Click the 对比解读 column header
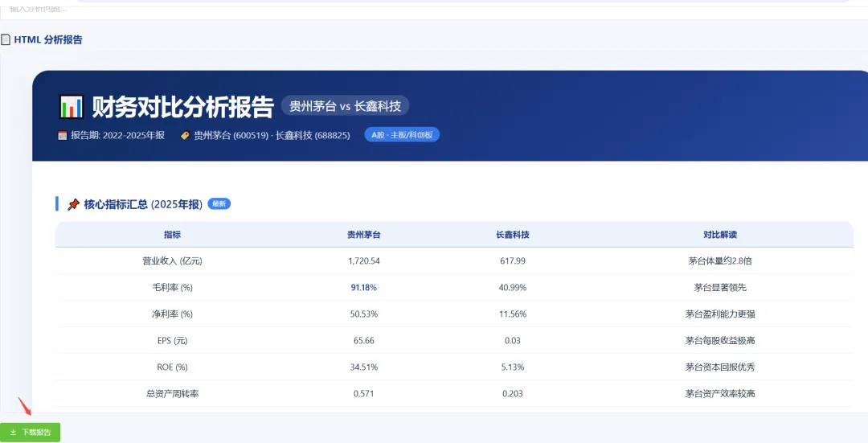 [720, 235]
